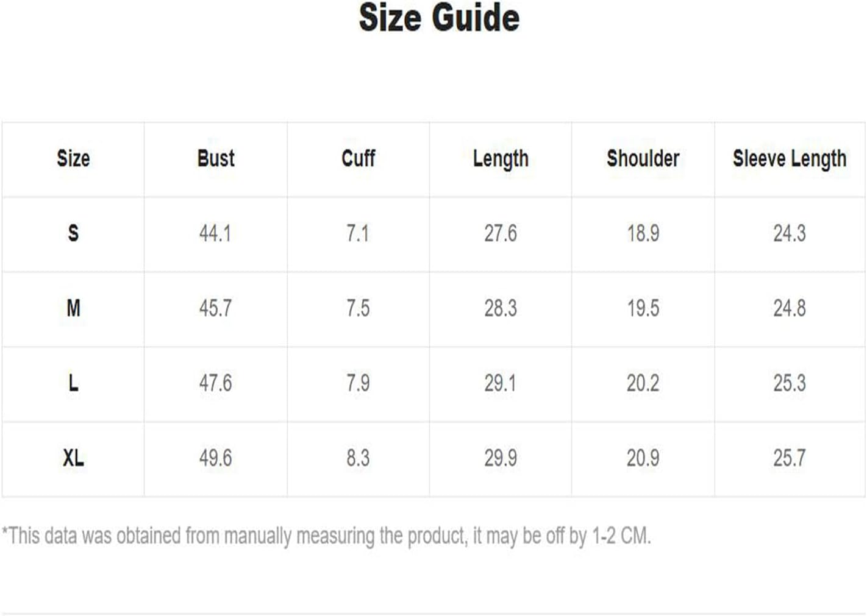Image resolution: width=867 pixels, height=616 pixels.
Task: Click sleeve length value 24.3
Action: coord(790,233)
